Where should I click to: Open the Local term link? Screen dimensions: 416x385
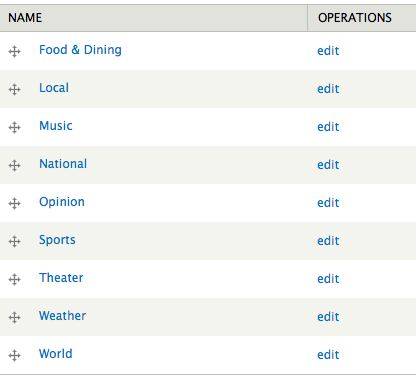tap(54, 88)
